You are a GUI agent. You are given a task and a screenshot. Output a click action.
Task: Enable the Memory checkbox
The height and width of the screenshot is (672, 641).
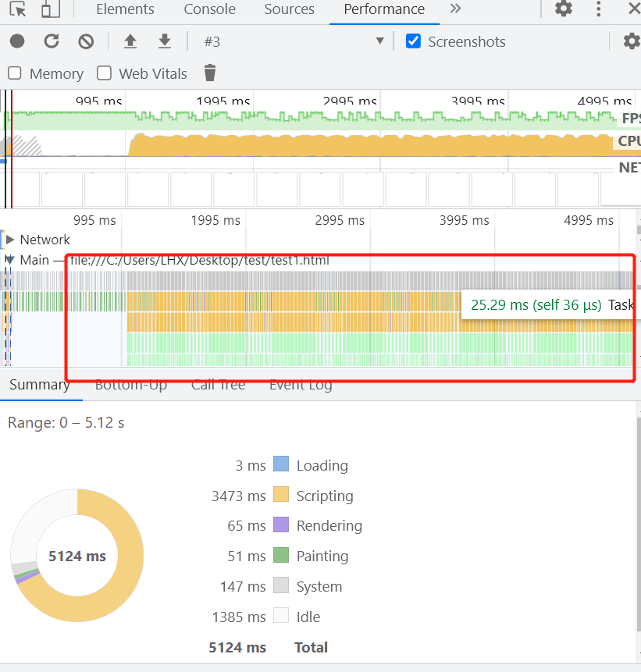point(15,73)
